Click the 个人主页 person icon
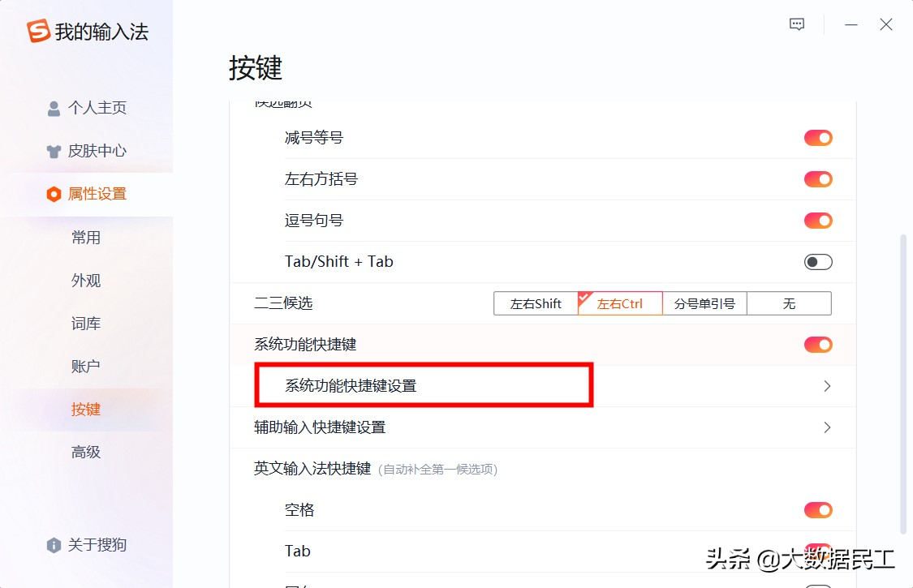The width and height of the screenshot is (913, 588). coord(54,109)
